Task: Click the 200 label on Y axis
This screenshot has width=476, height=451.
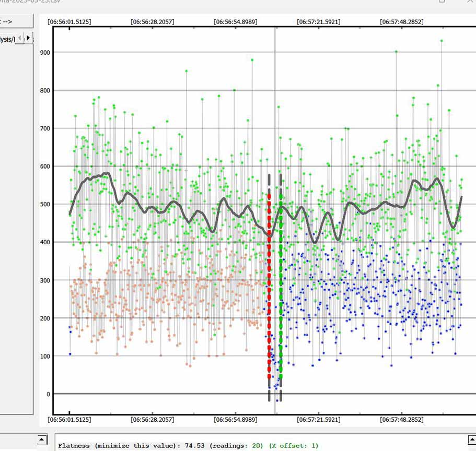Action: (x=45, y=318)
